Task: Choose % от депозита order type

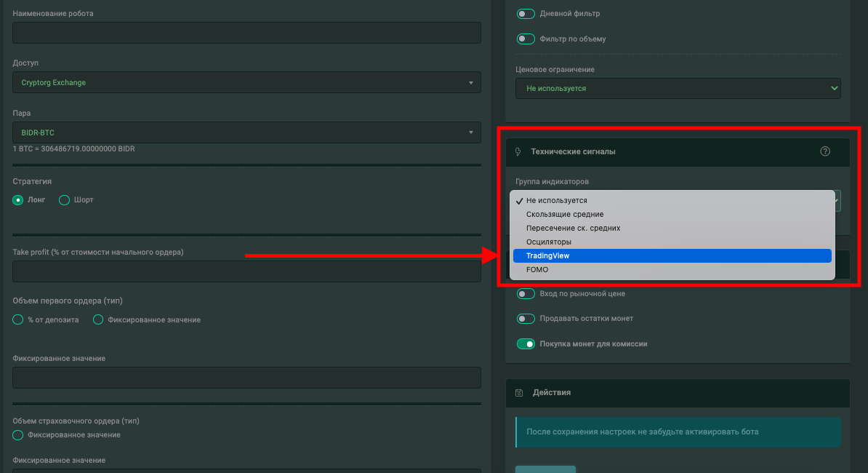Action: [18, 319]
